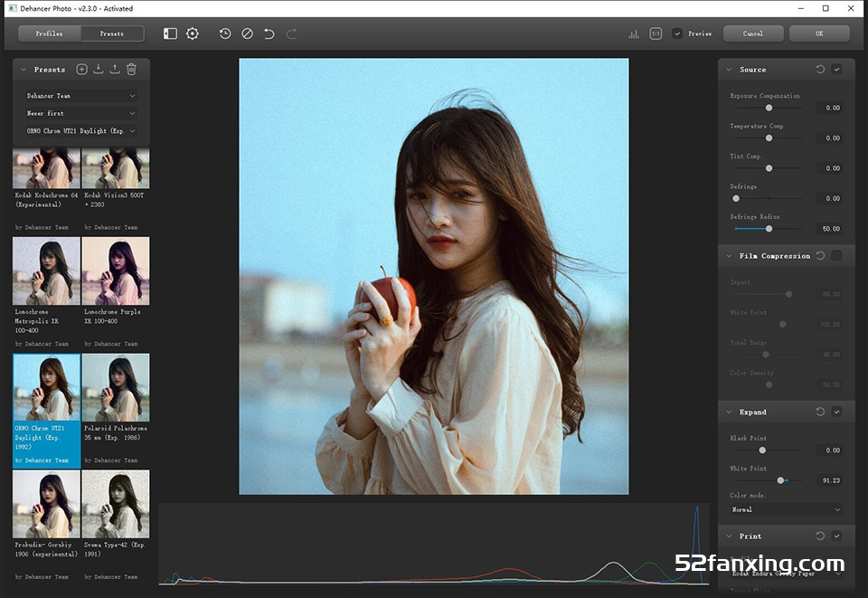Screen dimensions: 868x598
Task: Adjust the Temperature Comp. slider
Action: coord(769,138)
